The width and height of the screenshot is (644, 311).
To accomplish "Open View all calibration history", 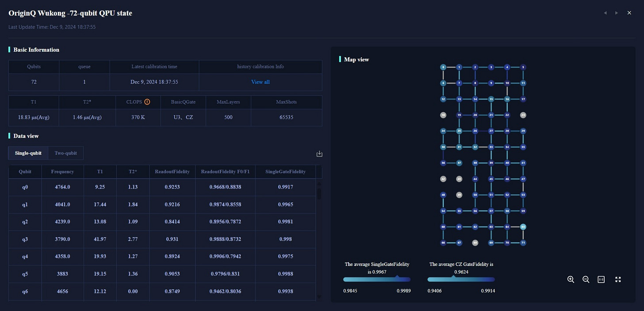I will pyautogui.click(x=261, y=82).
